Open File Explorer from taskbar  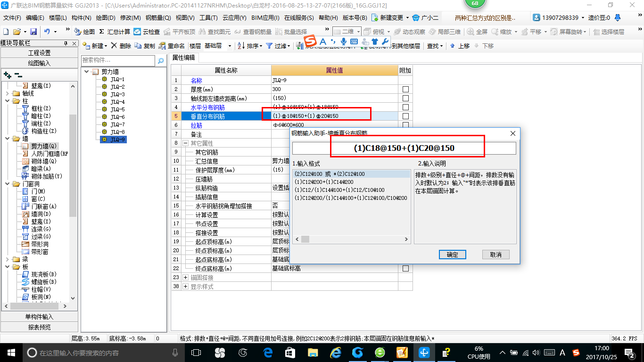313,353
